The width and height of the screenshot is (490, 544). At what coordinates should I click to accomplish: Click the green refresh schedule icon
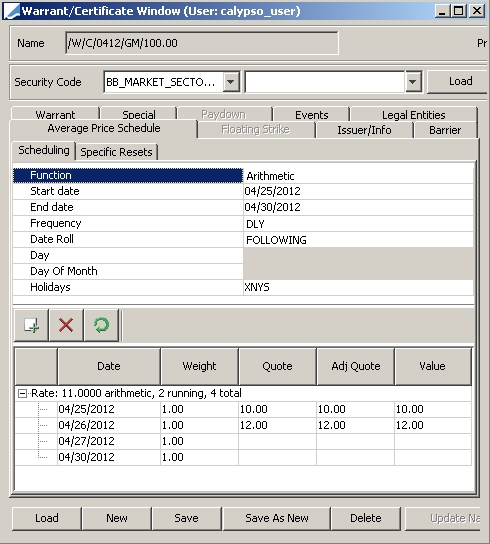click(101, 325)
